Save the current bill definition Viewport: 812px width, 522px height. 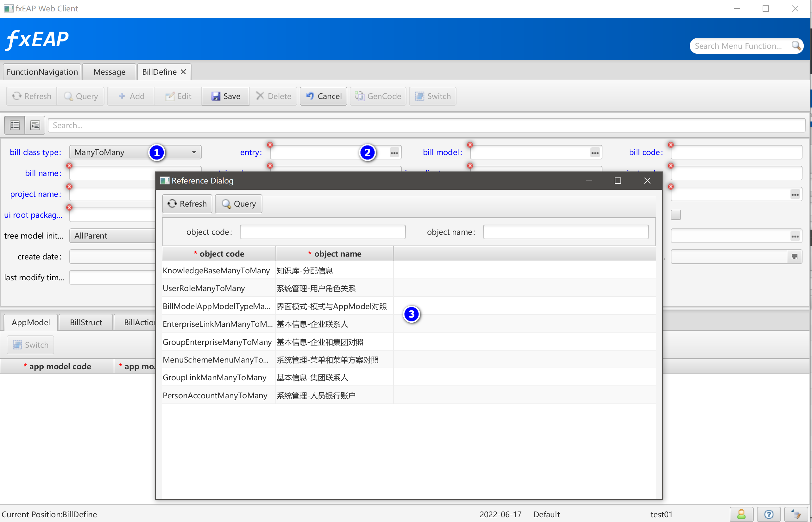pos(225,96)
